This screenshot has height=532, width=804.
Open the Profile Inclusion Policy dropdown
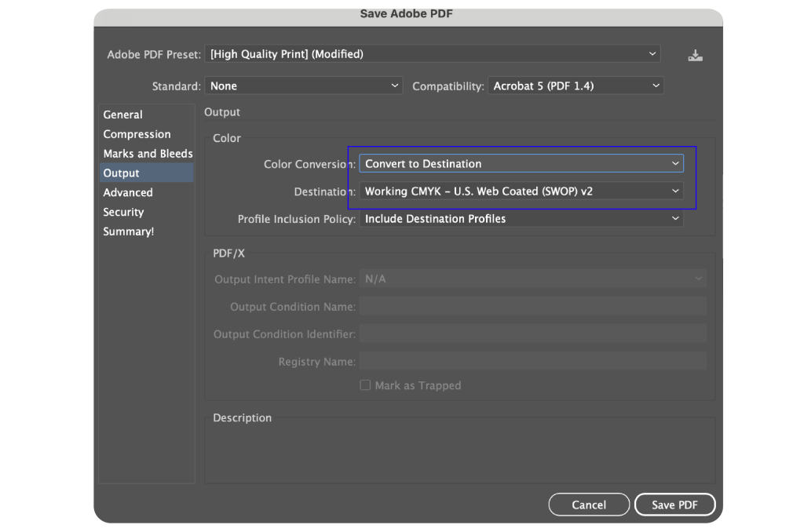521,219
